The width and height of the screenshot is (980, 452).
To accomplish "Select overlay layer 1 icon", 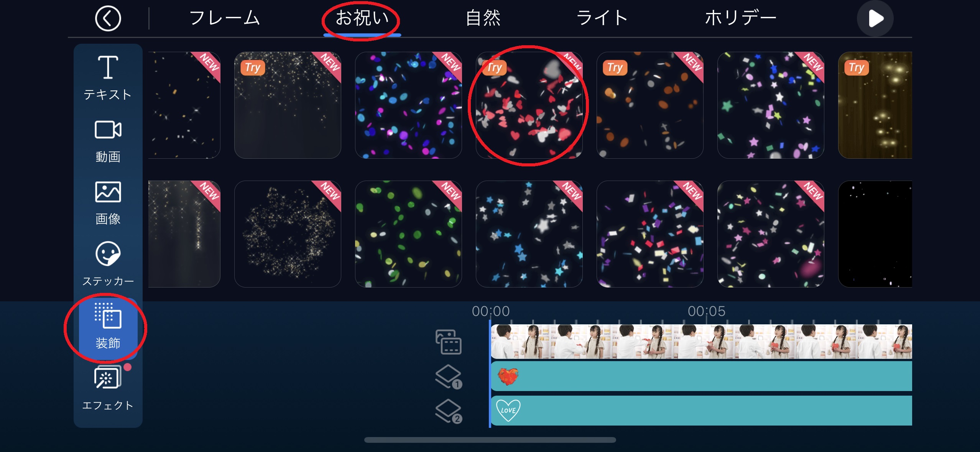I will coord(448,376).
